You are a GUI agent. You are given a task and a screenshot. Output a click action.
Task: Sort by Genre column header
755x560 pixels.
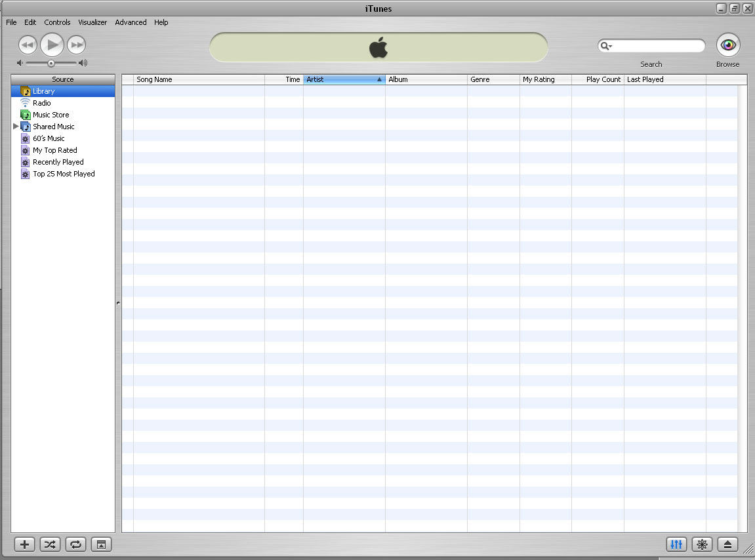(x=493, y=79)
